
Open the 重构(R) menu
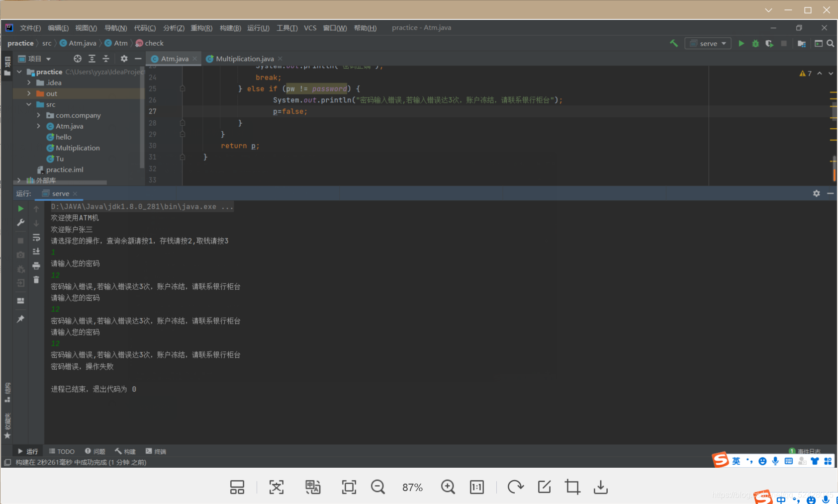(x=201, y=28)
